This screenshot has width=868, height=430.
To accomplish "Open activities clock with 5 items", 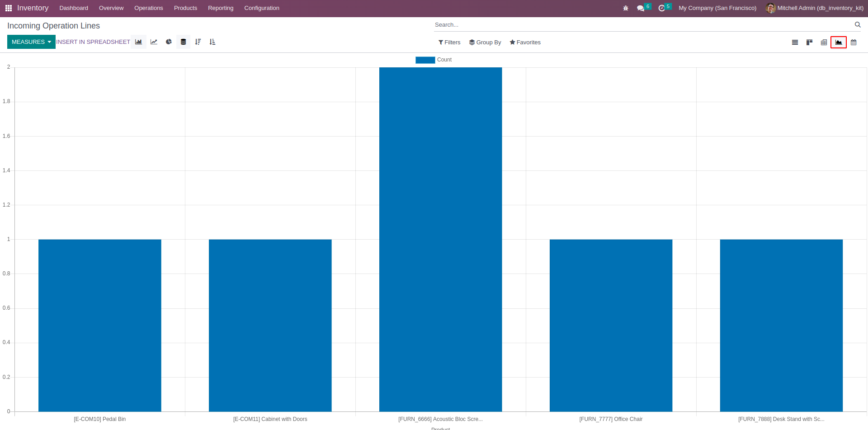I will tap(665, 8).
